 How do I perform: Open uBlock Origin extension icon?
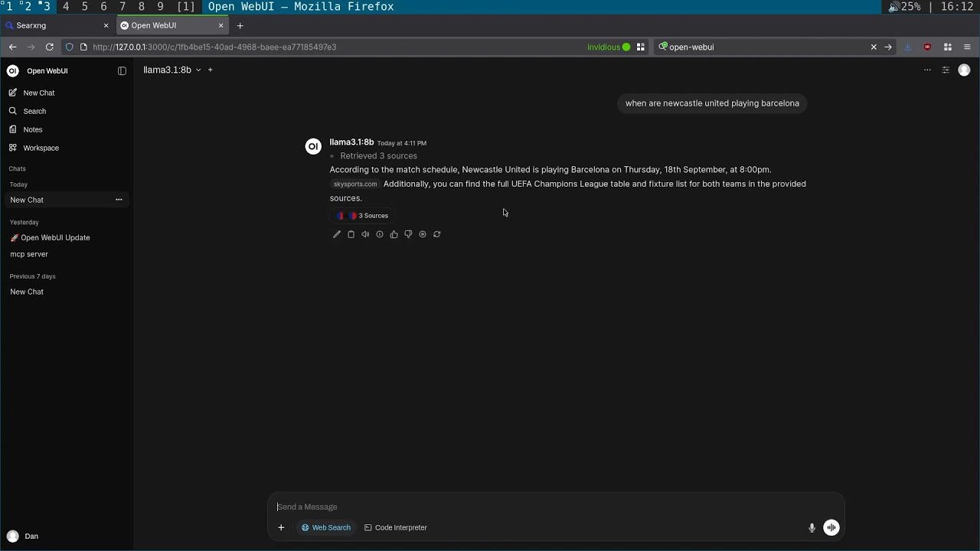927,47
